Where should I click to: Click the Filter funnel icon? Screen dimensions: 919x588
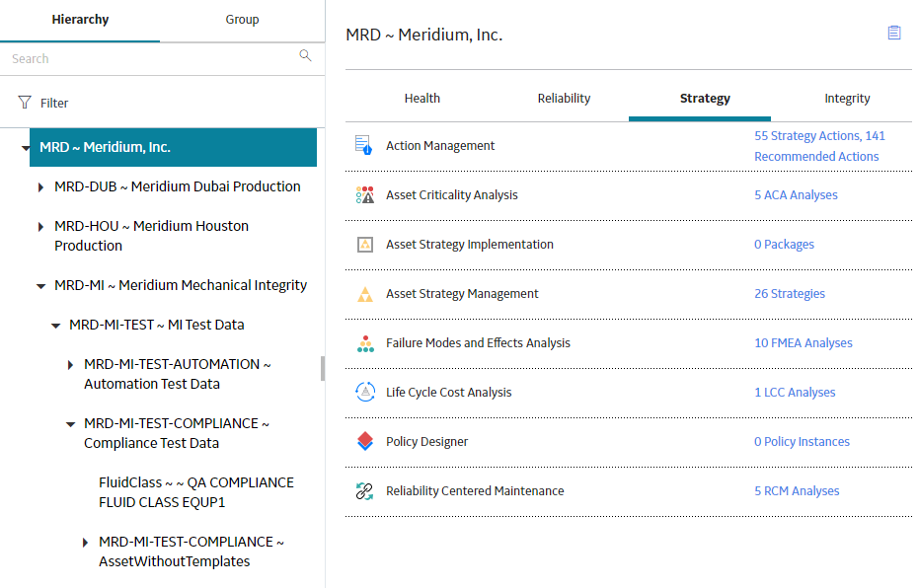[25, 103]
